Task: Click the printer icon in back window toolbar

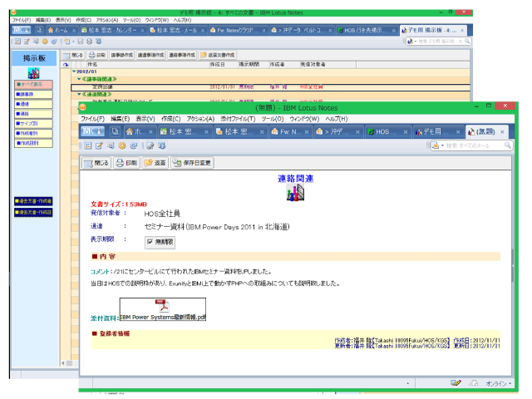Action: pos(89,42)
